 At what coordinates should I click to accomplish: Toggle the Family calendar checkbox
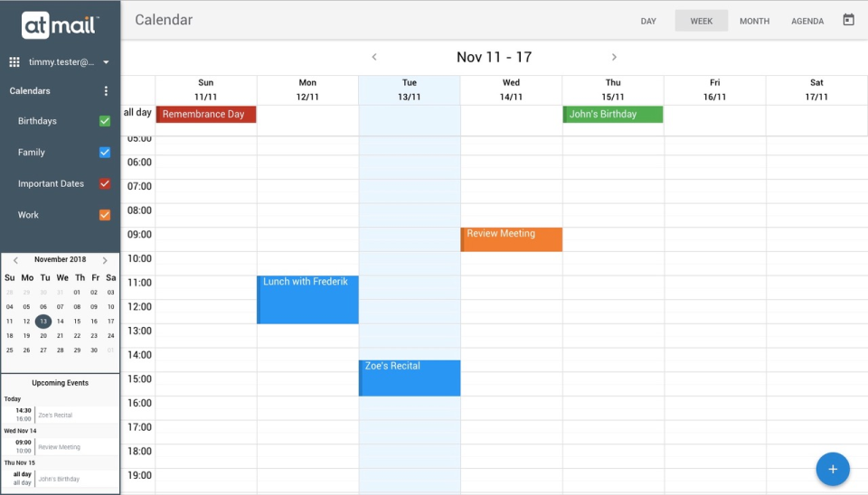pyautogui.click(x=105, y=152)
